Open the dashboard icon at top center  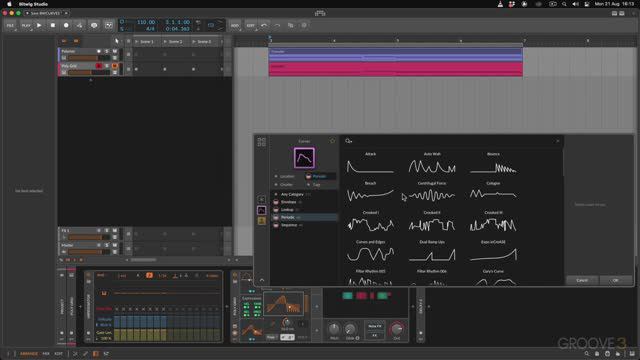pos(320,13)
